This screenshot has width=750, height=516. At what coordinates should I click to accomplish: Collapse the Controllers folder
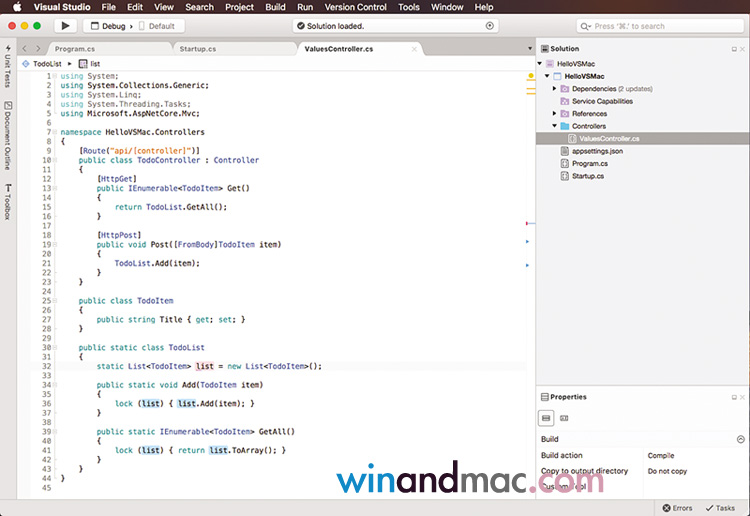click(x=555, y=126)
